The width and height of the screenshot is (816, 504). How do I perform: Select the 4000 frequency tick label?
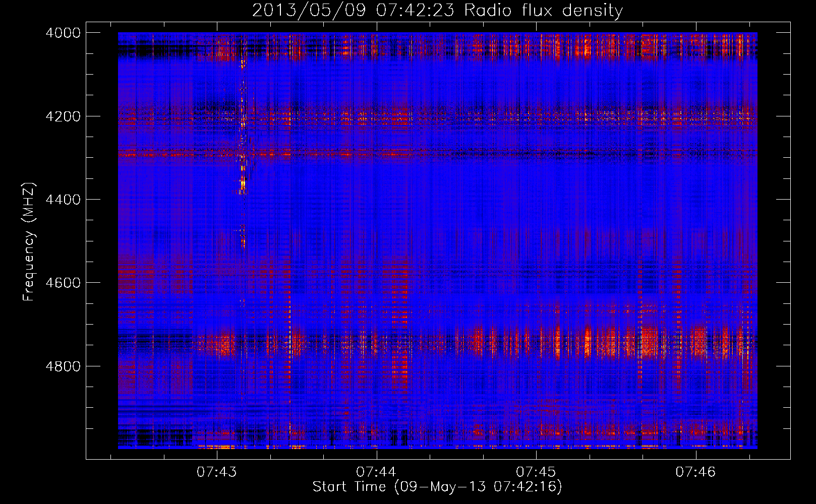63,33
